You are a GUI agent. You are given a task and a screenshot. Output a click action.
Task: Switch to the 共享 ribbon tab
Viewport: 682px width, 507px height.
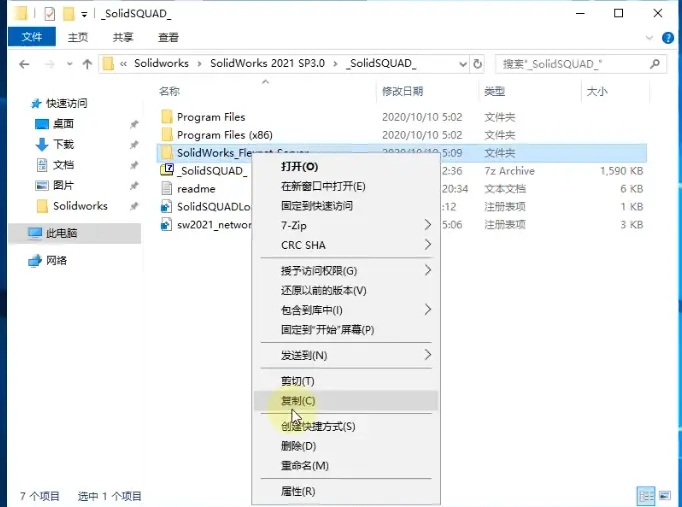123,37
